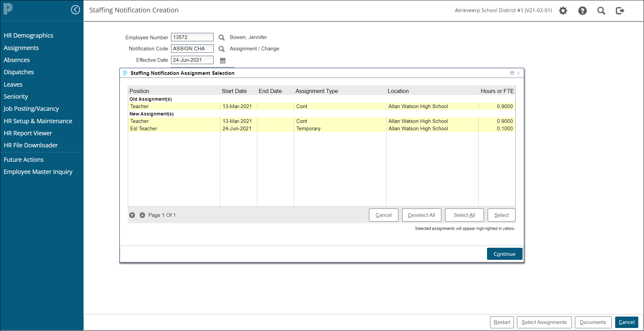Open settings via the gear icon
This screenshot has height=331, width=644.
tap(563, 11)
